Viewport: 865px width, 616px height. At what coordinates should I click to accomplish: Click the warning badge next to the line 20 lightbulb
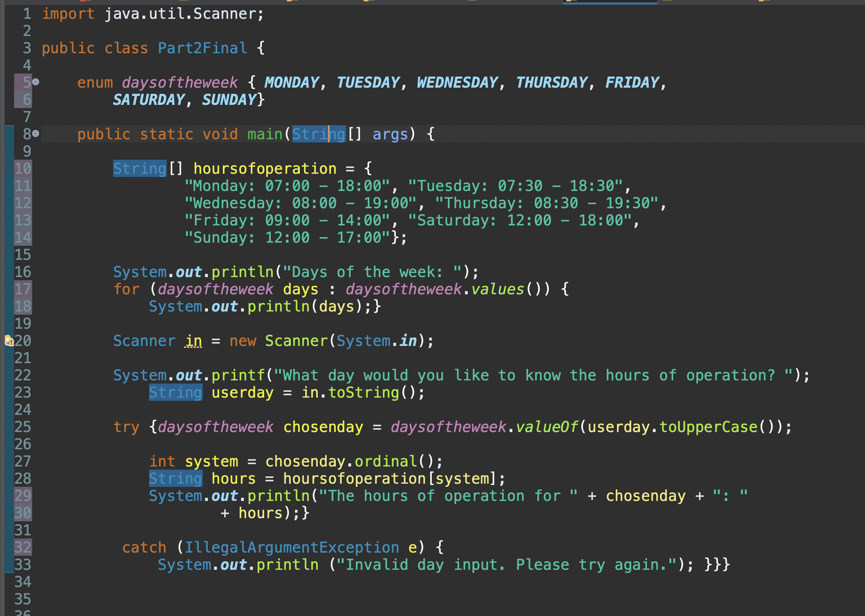point(11,342)
